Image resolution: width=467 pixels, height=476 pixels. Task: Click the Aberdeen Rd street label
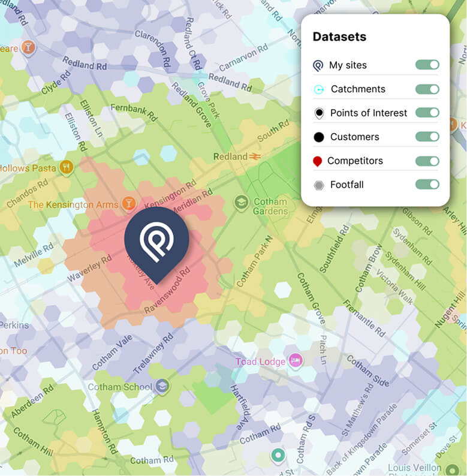pos(32,400)
